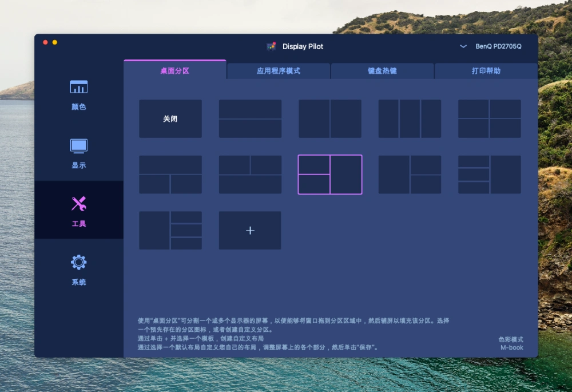Click the 关闭 partition-off button

tap(170, 118)
